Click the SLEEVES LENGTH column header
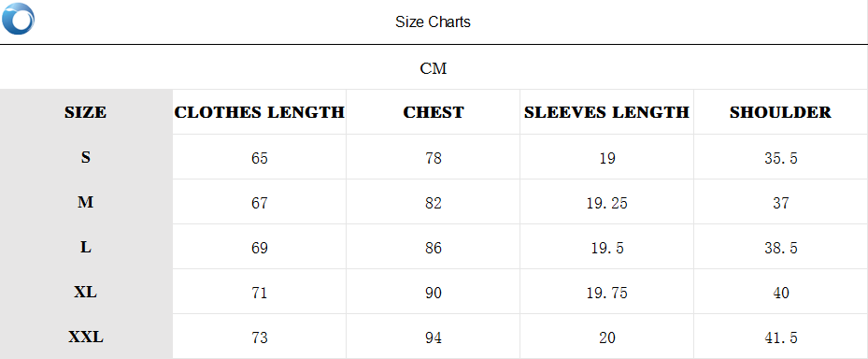The height and width of the screenshot is (359, 868). coord(606,112)
